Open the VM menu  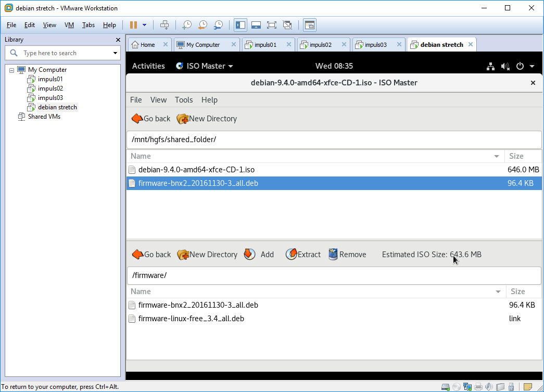tap(69, 25)
